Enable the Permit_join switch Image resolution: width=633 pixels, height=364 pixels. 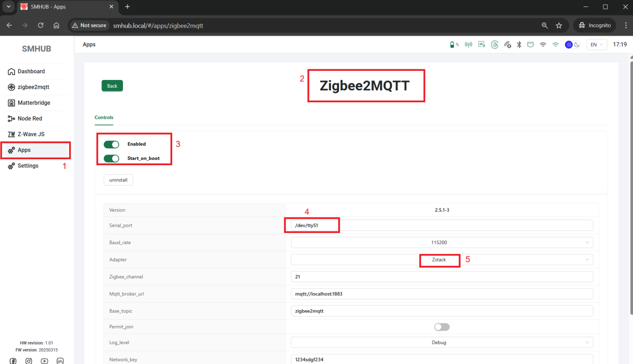(442, 327)
